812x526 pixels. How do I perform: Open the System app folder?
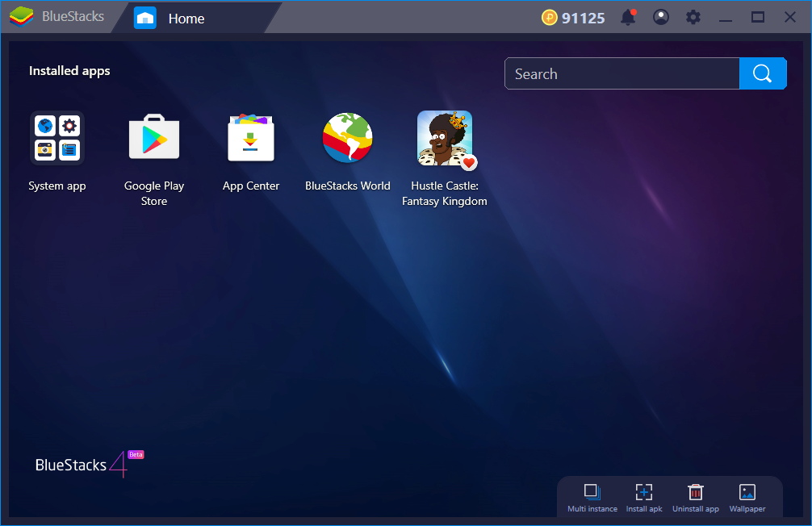point(57,138)
